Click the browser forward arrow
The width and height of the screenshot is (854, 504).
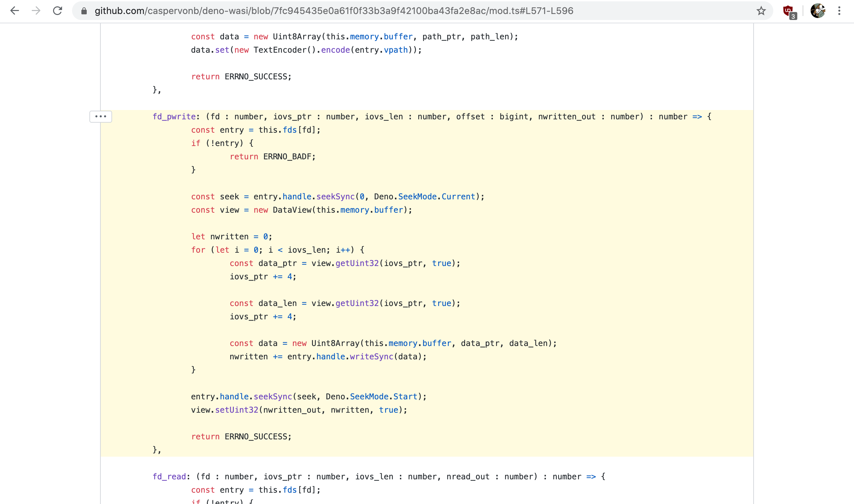tap(36, 11)
